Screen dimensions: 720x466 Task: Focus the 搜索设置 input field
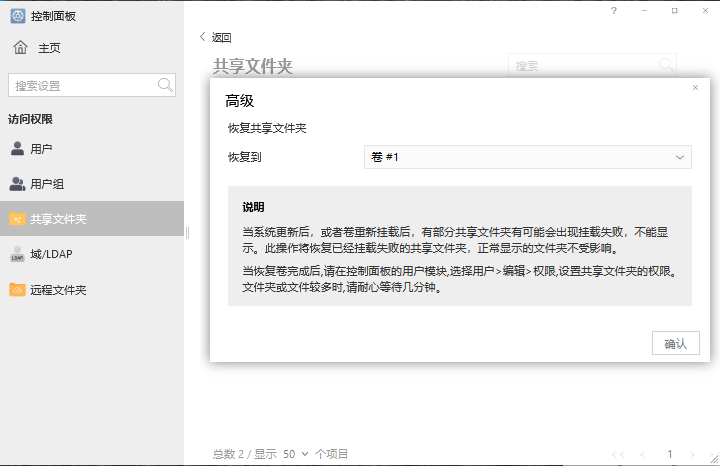(x=92, y=85)
